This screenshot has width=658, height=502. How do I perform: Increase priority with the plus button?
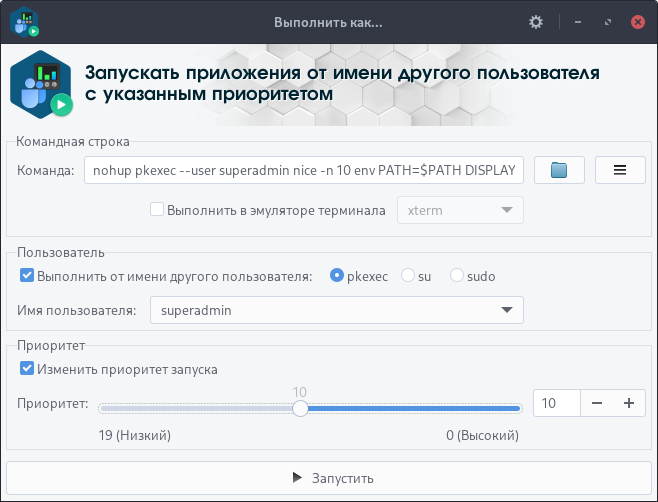point(629,403)
